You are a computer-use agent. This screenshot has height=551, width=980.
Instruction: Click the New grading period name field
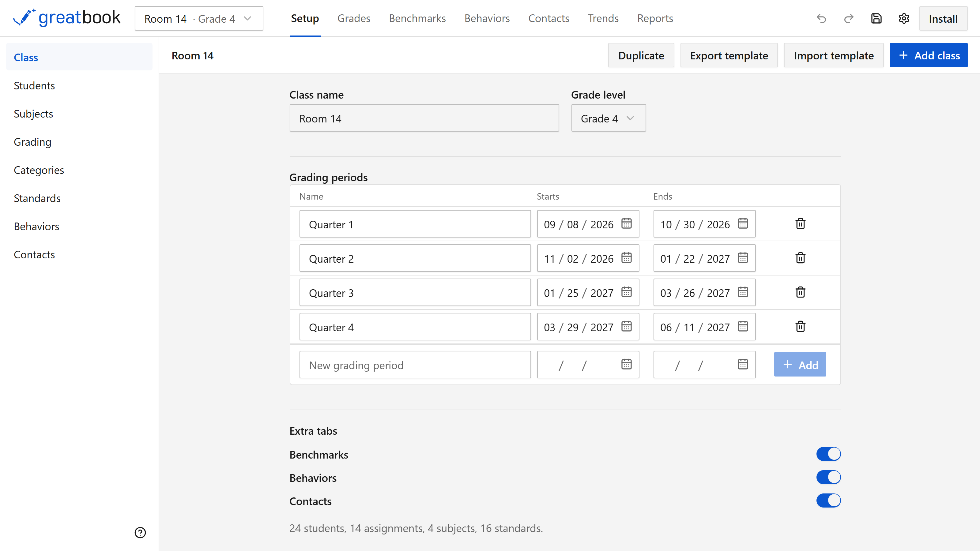(415, 365)
